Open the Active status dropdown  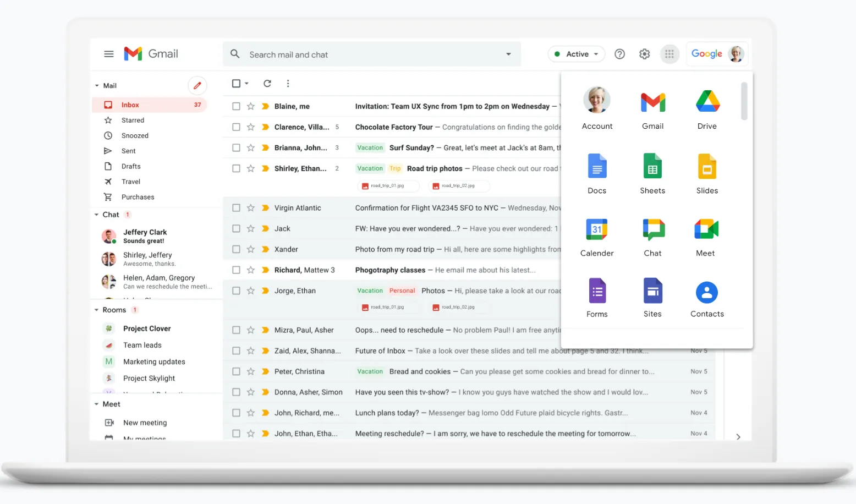[x=577, y=54]
